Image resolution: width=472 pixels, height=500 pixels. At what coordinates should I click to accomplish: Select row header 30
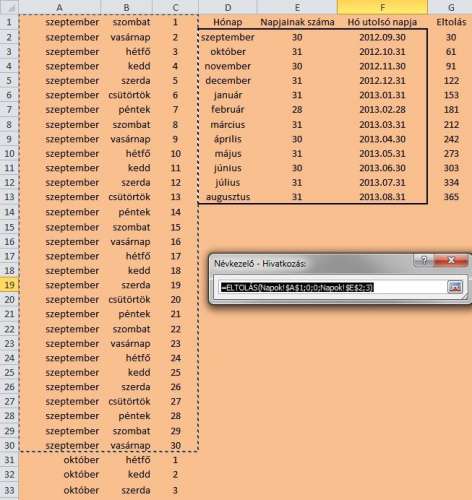pyautogui.click(x=9, y=445)
